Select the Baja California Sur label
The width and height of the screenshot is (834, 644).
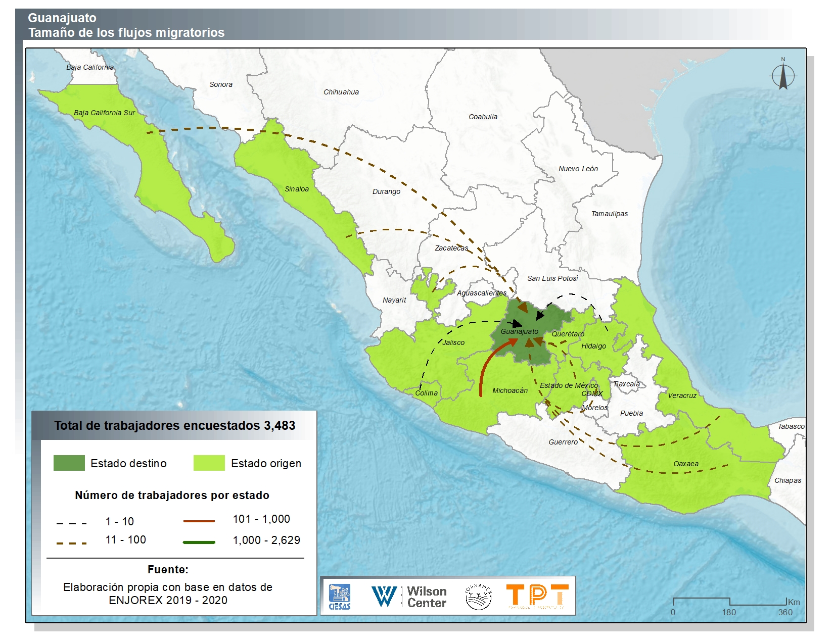104,113
